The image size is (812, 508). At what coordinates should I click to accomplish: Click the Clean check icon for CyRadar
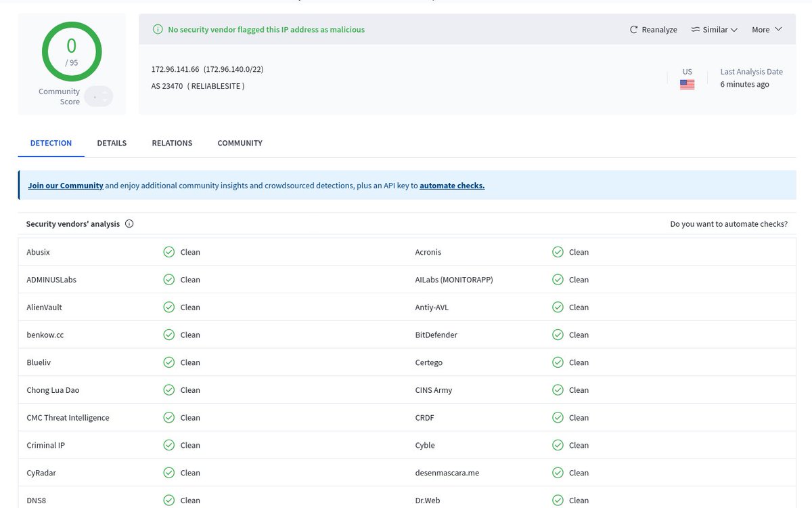pos(169,473)
